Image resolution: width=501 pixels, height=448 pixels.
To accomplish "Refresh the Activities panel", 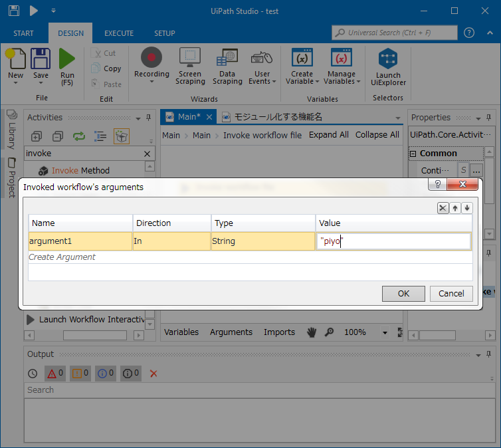I will click(x=79, y=136).
